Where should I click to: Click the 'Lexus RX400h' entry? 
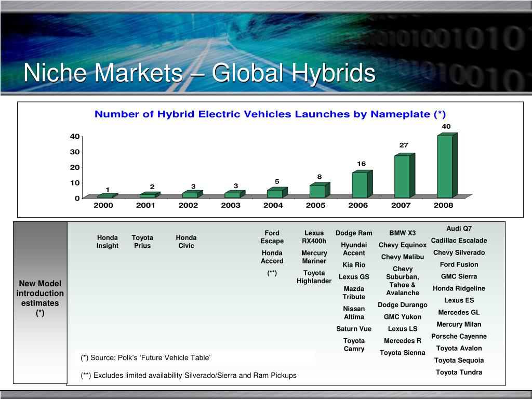click(x=314, y=237)
